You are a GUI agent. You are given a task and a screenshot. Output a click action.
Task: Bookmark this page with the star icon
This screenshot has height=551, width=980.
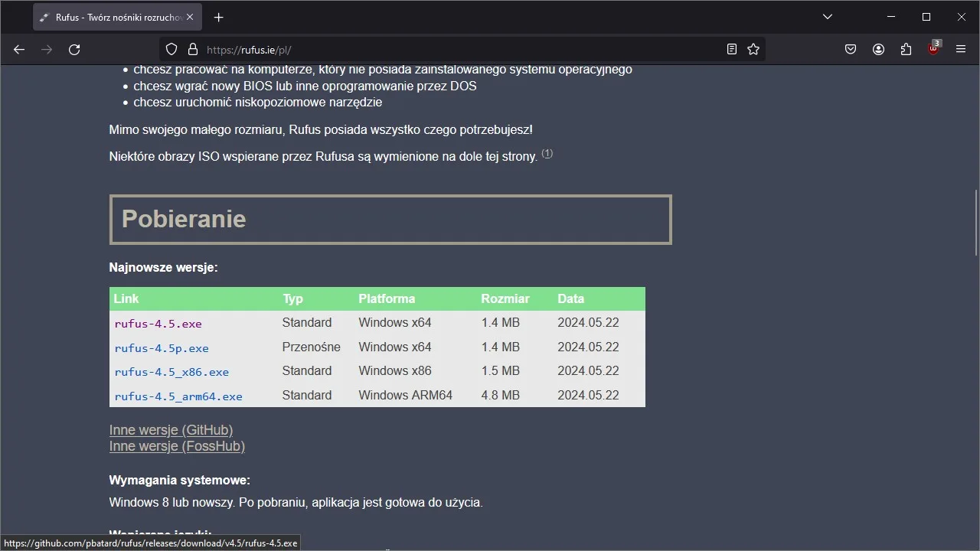753,49
